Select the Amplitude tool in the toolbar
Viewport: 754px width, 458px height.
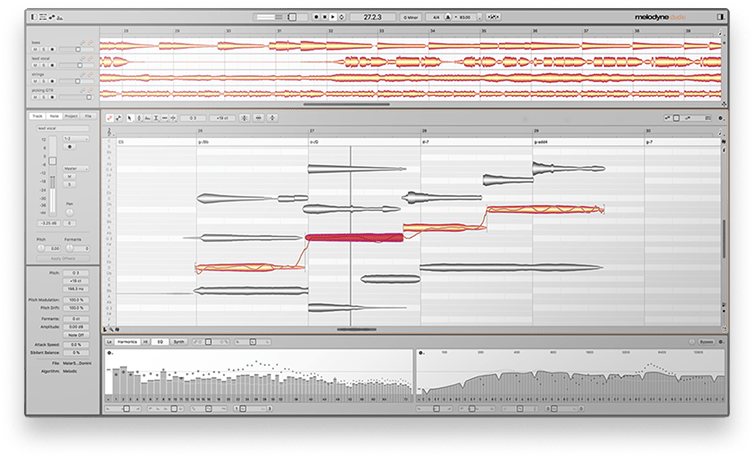157,117
